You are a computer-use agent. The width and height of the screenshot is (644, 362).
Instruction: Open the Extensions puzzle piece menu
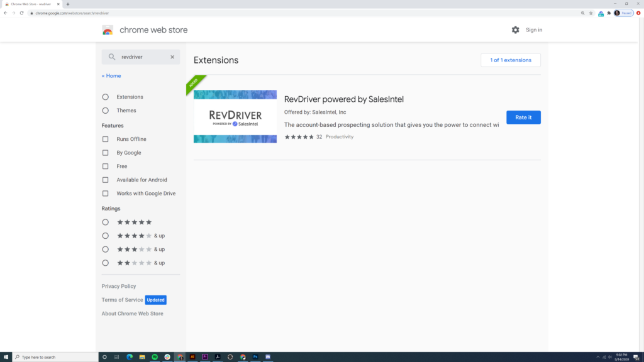coord(609,13)
